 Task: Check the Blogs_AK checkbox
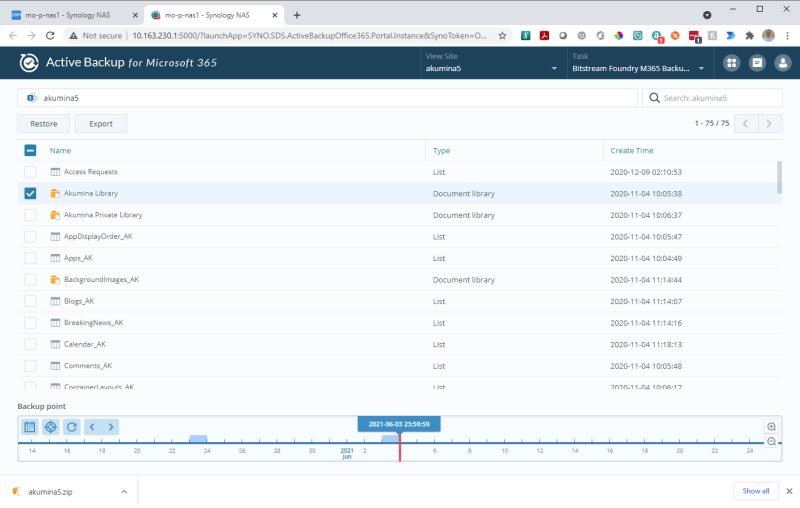pos(30,301)
